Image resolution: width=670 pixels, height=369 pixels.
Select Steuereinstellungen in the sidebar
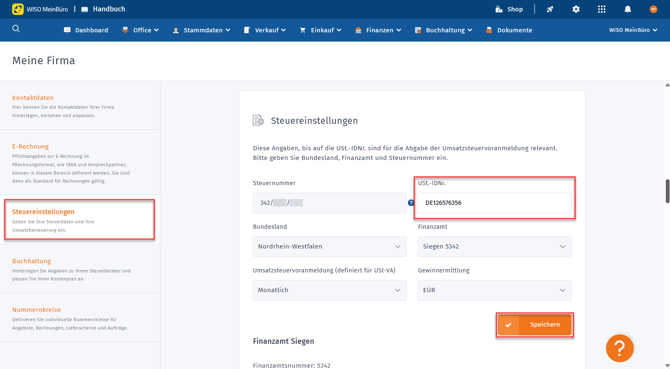(x=43, y=211)
